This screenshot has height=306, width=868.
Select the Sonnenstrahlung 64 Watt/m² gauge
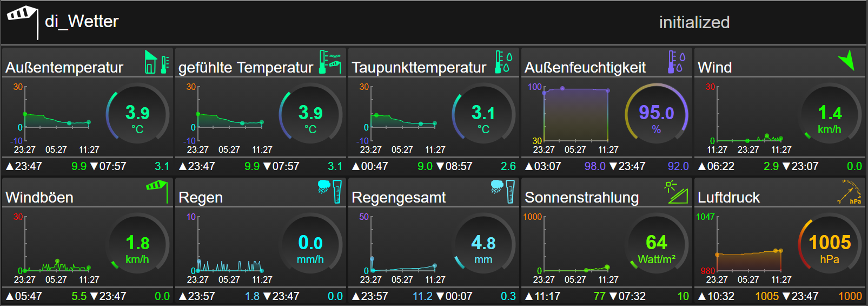(x=657, y=244)
